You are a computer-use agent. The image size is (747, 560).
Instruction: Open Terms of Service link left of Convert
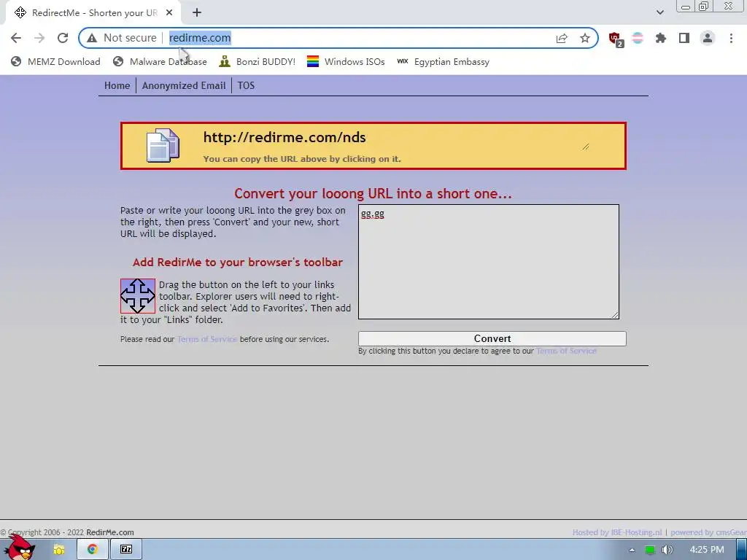click(207, 339)
